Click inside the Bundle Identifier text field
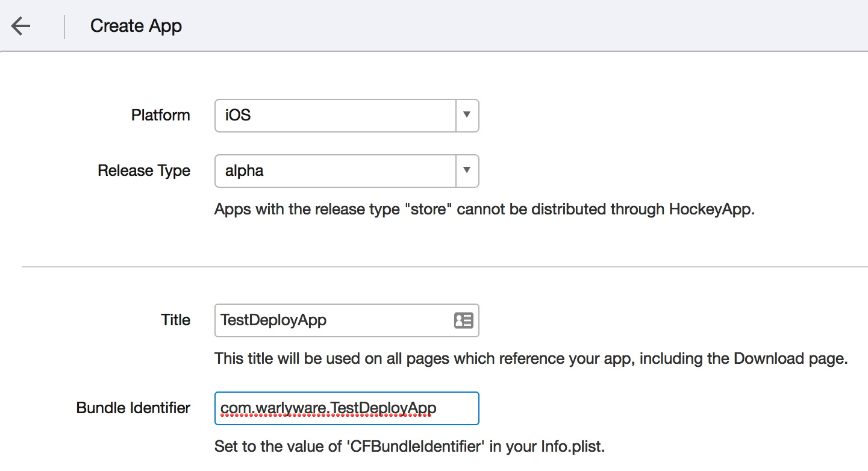The height and width of the screenshot is (471, 868). tap(346, 408)
